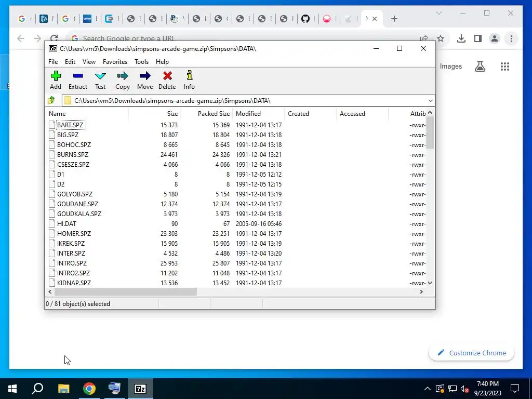Expand the 7-Zip address path dropdown
Screen dimensions: 532x399
point(430,101)
